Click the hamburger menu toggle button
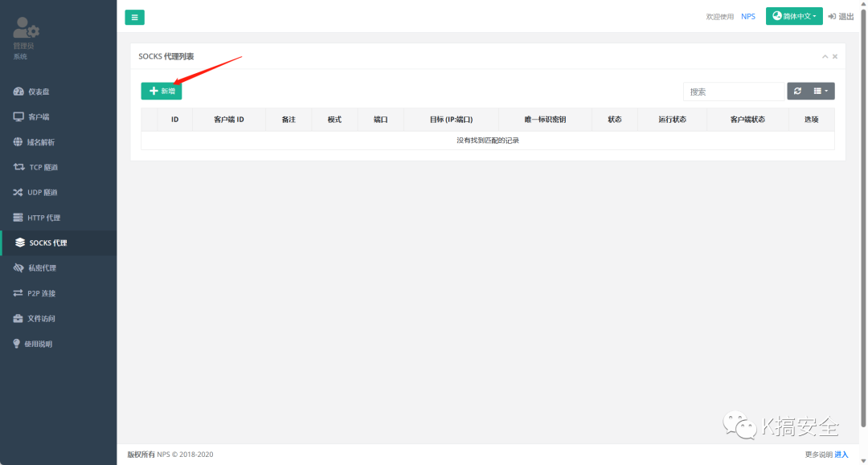This screenshot has width=868, height=465. click(134, 17)
